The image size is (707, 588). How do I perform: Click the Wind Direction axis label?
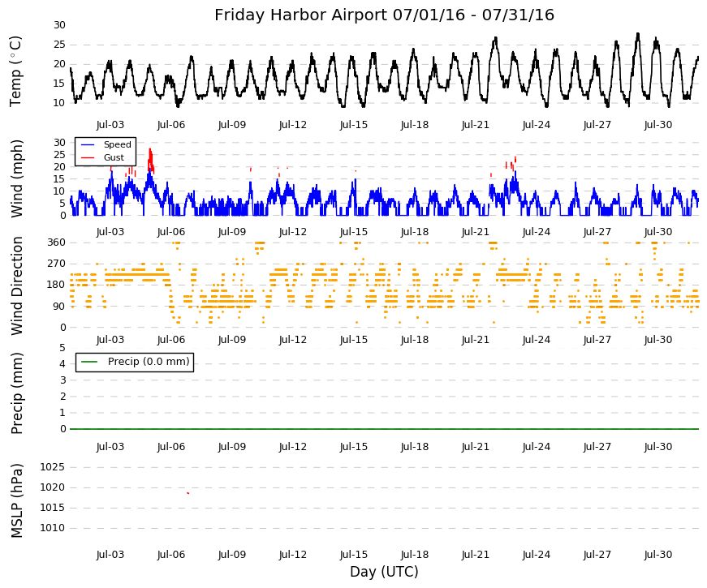(16, 285)
